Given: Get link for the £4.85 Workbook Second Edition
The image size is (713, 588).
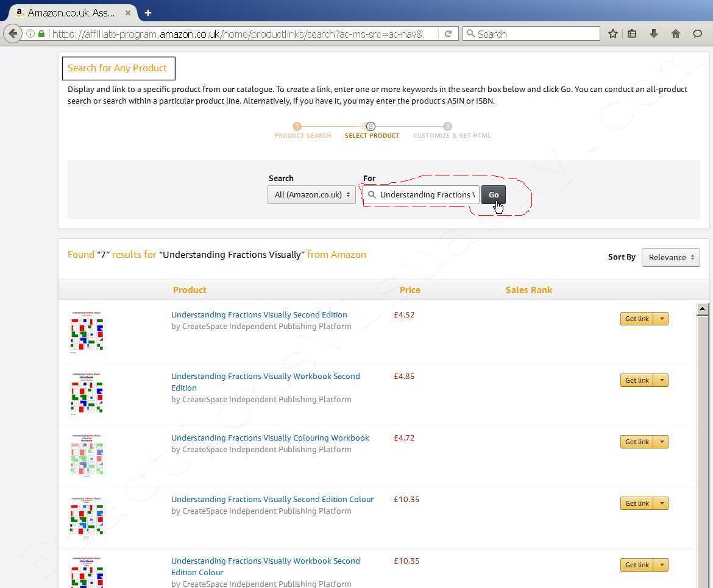Looking at the screenshot, I should [x=637, y=380].
